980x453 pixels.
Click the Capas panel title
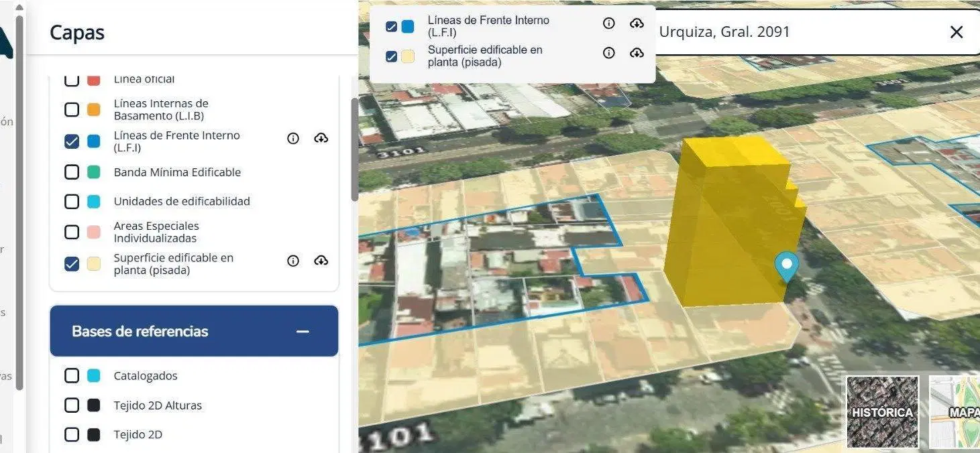[x=77, y=32]
